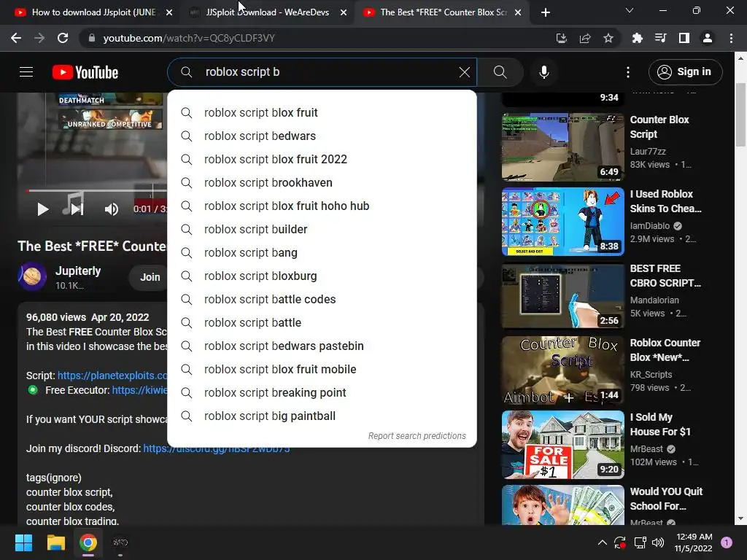The height and width of the screenshot is (560, 747).
Task: Click the Join channel button
Action: click(x=150, y=277)
